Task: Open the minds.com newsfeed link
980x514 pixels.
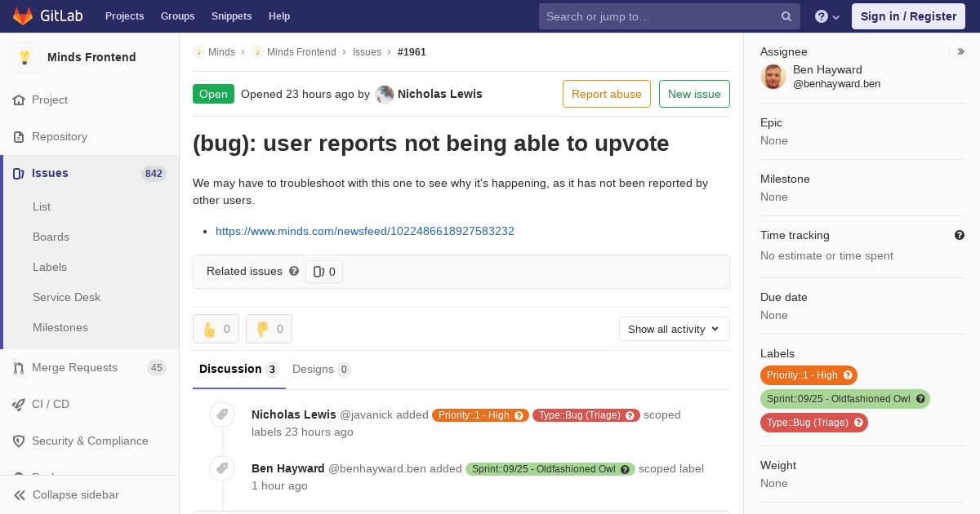Action: coord(365,231)
